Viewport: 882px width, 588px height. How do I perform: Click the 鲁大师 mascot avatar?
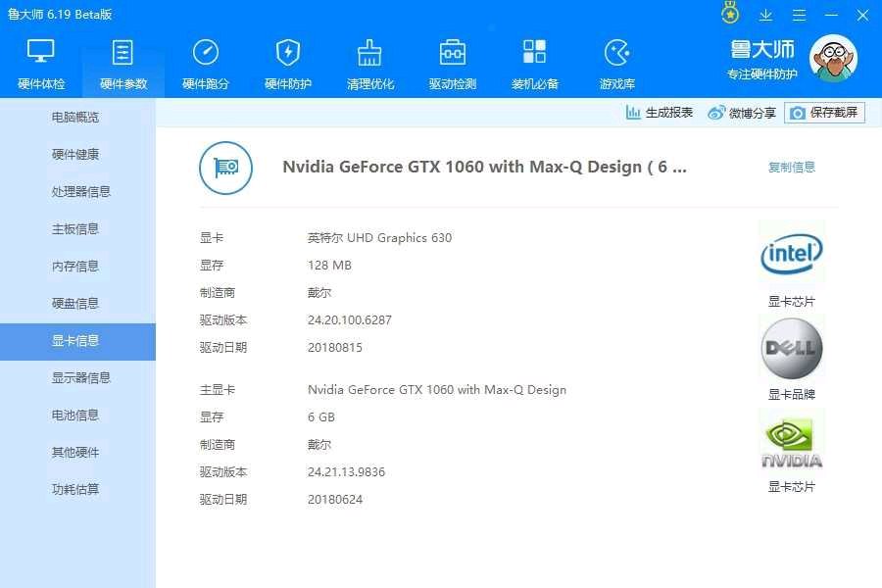(x=833, y=58)
